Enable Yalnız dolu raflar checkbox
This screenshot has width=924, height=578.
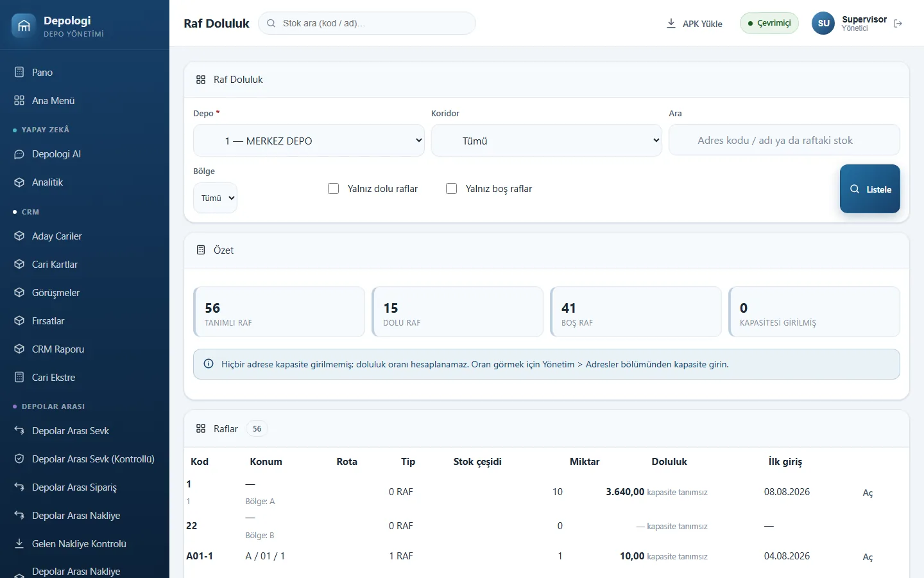[334, 189]
